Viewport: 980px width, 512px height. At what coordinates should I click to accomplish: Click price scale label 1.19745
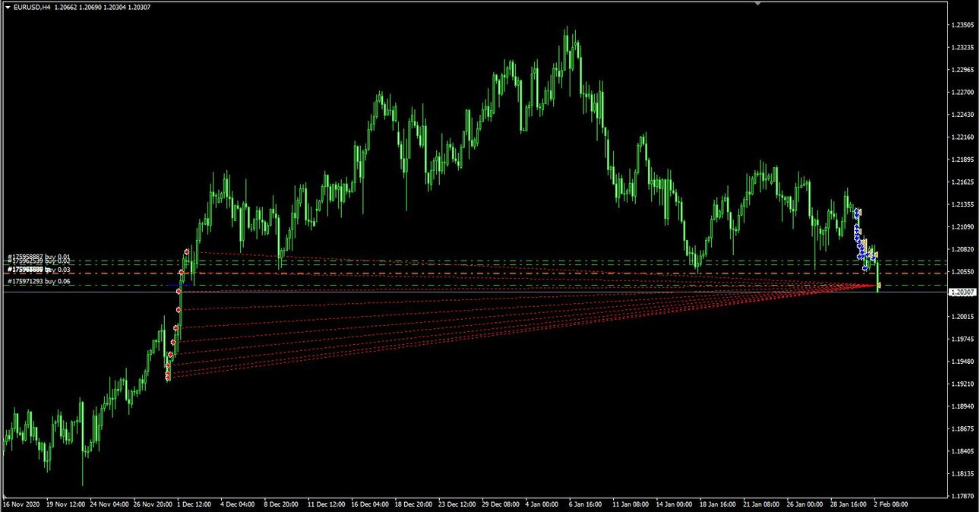pos(963,339)
